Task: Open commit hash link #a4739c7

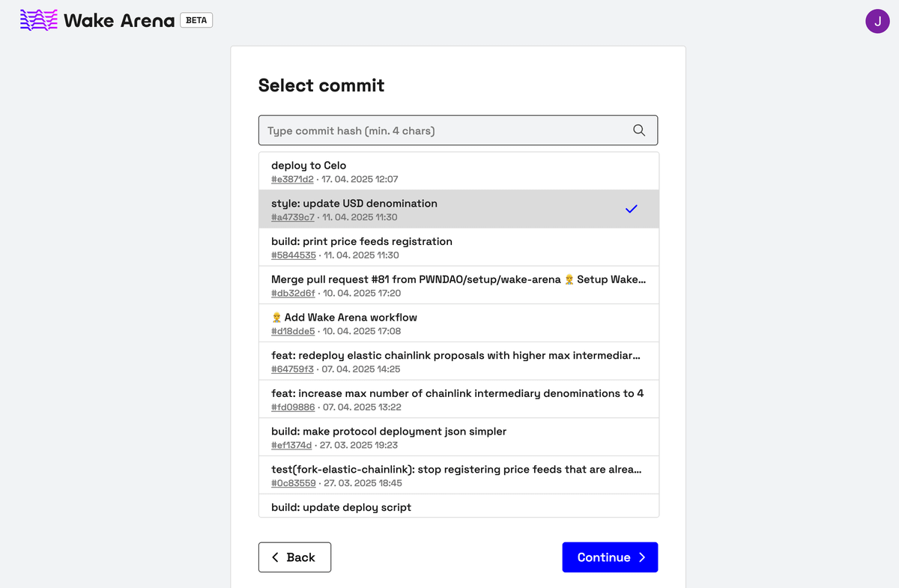Action: tap(293, 217)
